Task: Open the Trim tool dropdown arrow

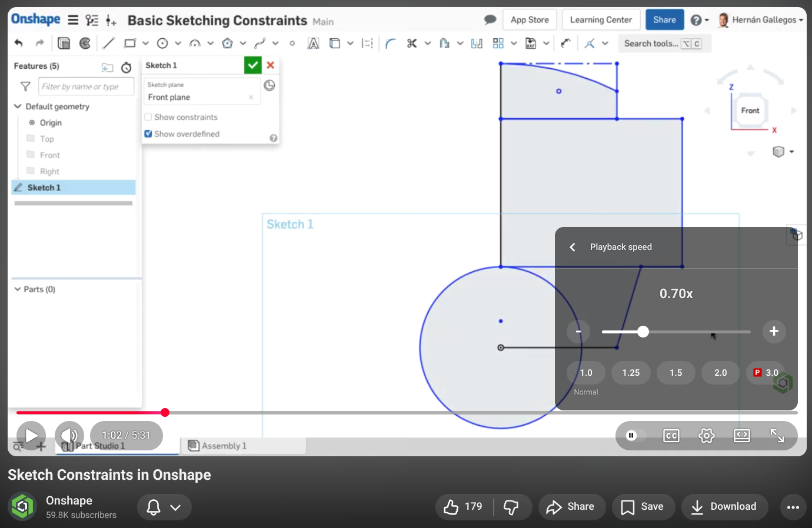Action: click(427, 43)
